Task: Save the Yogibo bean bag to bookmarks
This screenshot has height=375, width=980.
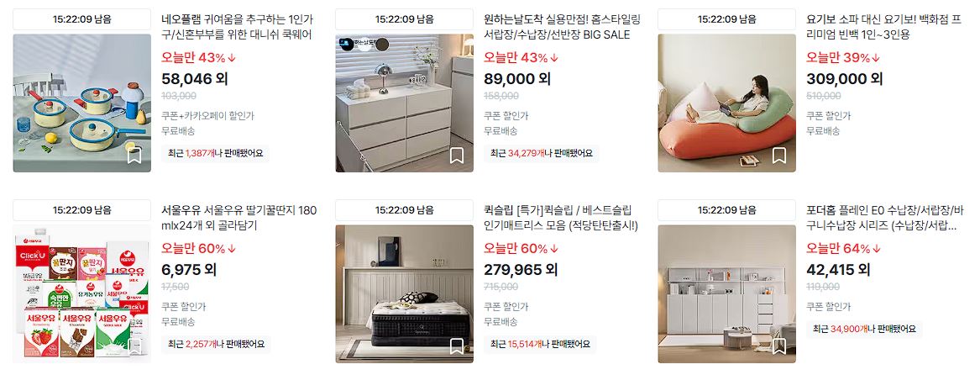Action: [778, 156]
